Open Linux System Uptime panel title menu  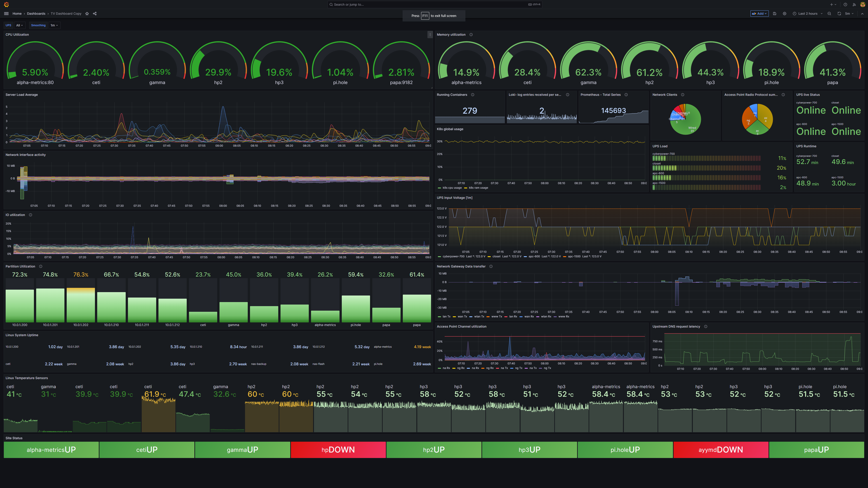tap(22, 335)
